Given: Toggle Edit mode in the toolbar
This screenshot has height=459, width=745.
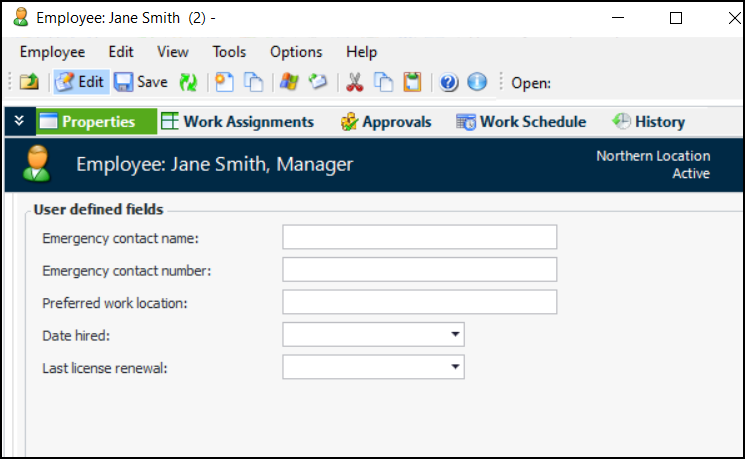Looking at the screenshot, I should pyautogui.click(x=80, y=83).
